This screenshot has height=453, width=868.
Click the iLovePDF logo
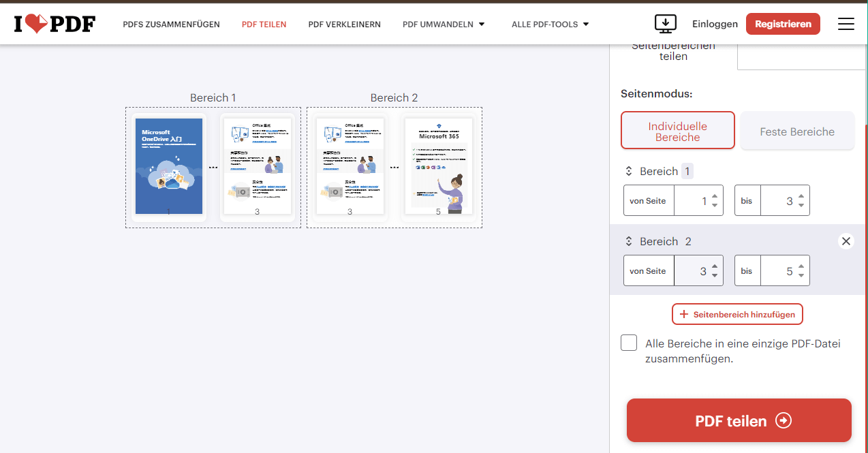[x=55, y=24]
